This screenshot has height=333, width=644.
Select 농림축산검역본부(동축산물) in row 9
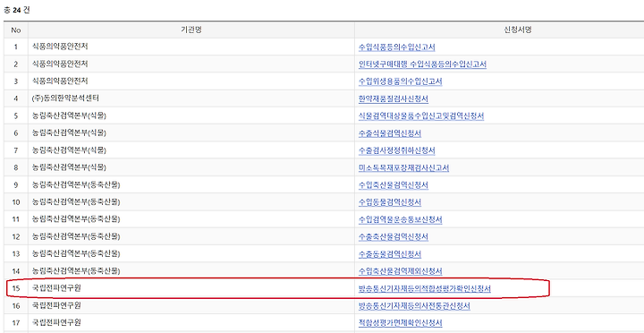[x=76, y=184]
